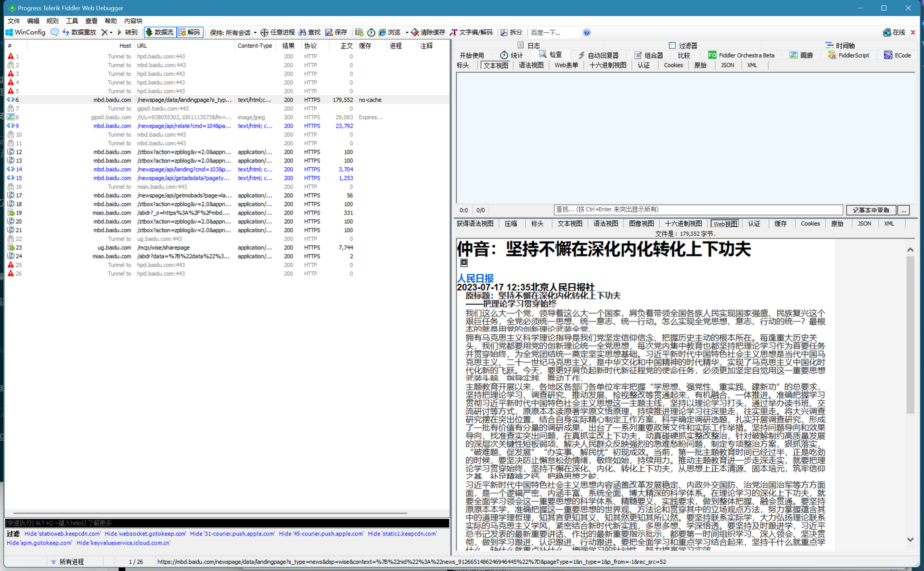924x571 pixels.
Task: Open the File (文件) menu
Action: [x=14, y=21]
